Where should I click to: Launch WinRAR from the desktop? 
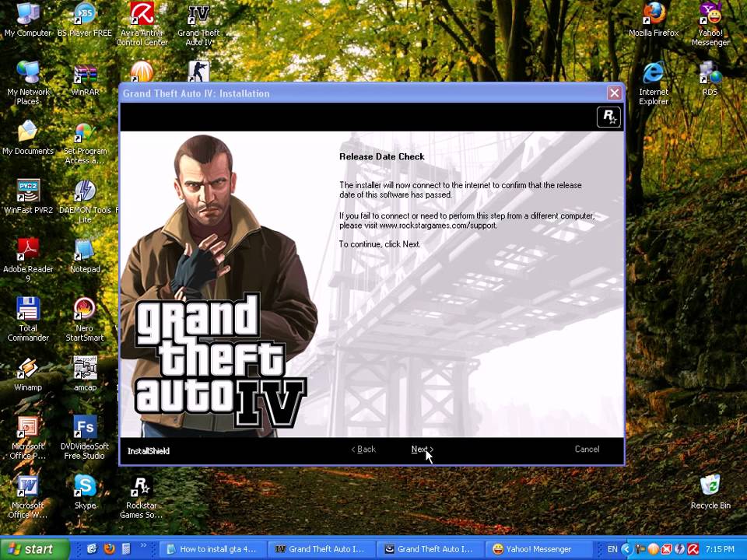pyautogui.click(x=85, y=79)
